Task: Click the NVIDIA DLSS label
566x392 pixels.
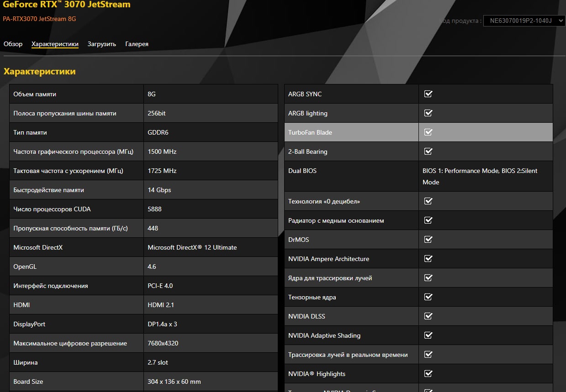Action: (x=307, y=316)
